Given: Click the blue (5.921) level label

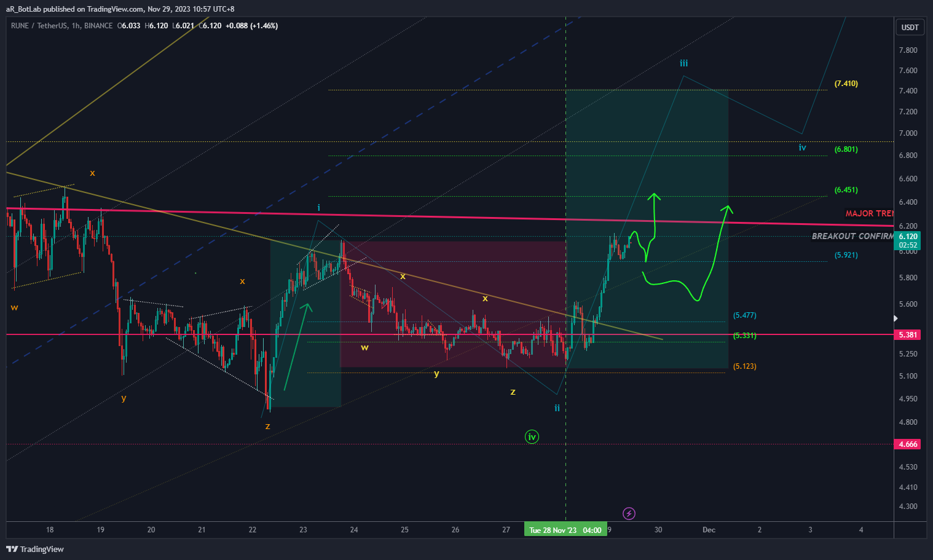Looking at the screenshot, I should [846, 255].
